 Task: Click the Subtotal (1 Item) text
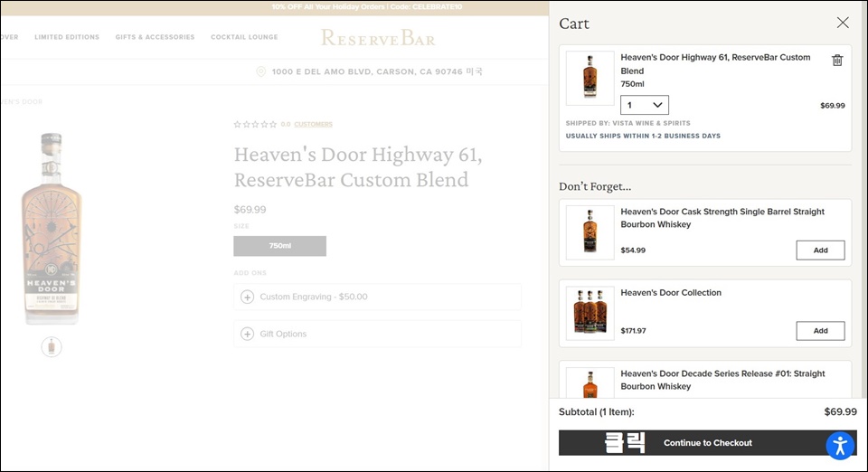pos(597,412)
